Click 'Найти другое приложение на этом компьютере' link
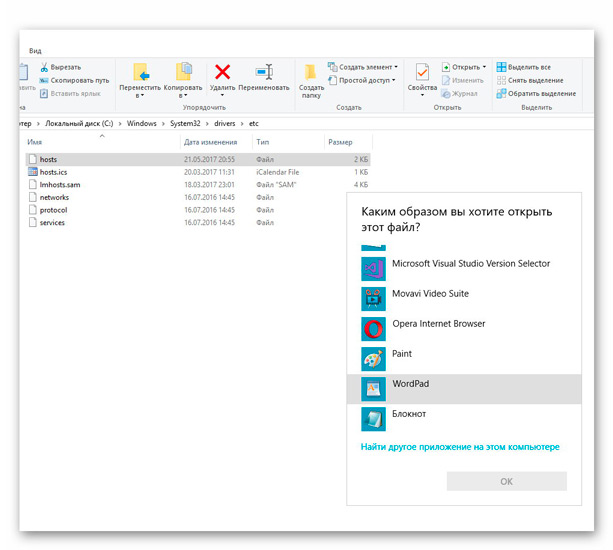This screenshot has width=613, height=550. pos(460,447)
